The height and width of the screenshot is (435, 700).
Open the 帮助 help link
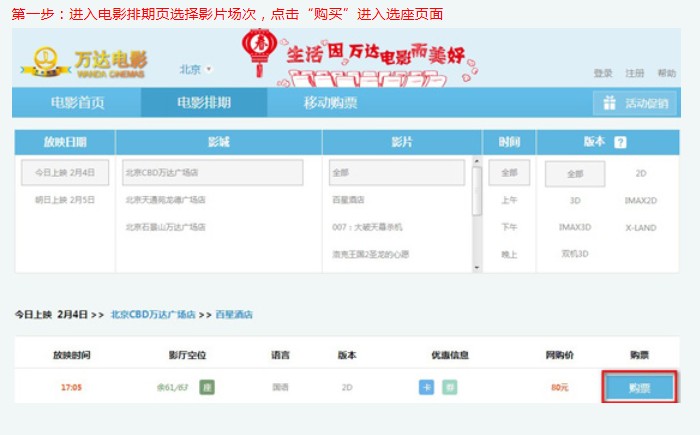coord(667,73)
